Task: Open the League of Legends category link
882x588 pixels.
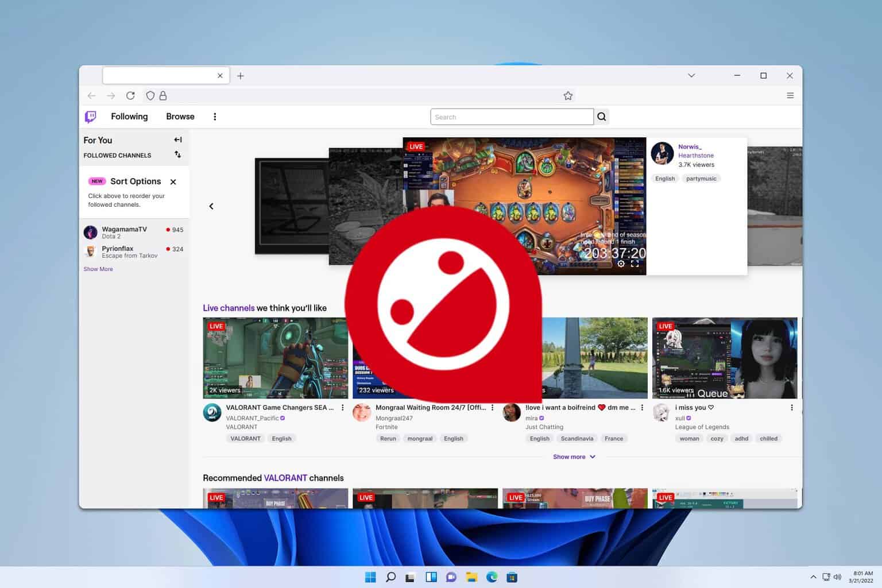Action: pyautogui.click(x=702, y=427)
